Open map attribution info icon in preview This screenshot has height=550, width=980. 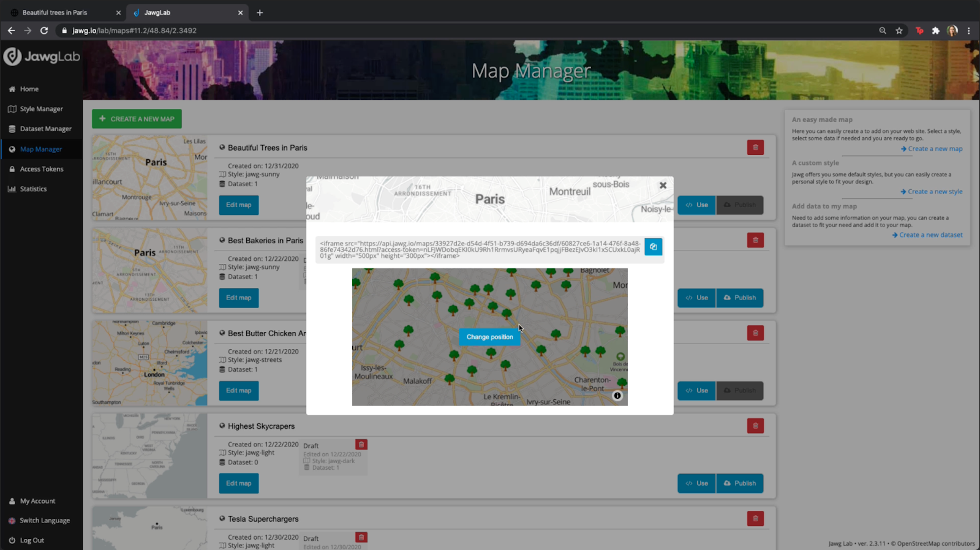(x=617, y=396)
